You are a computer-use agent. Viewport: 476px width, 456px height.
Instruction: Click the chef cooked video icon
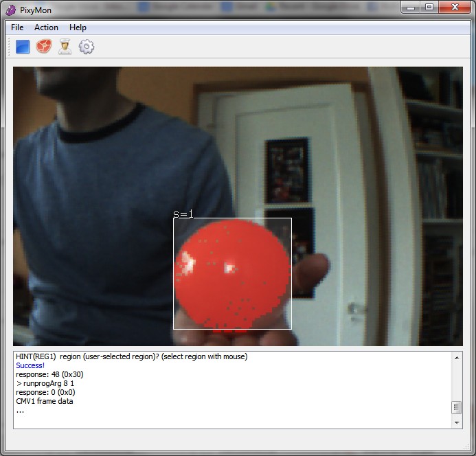65,47
